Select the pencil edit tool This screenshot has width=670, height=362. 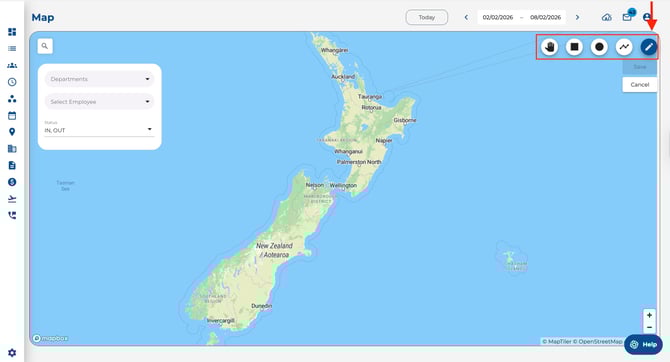pyautogui.click(x=649, y=47)
